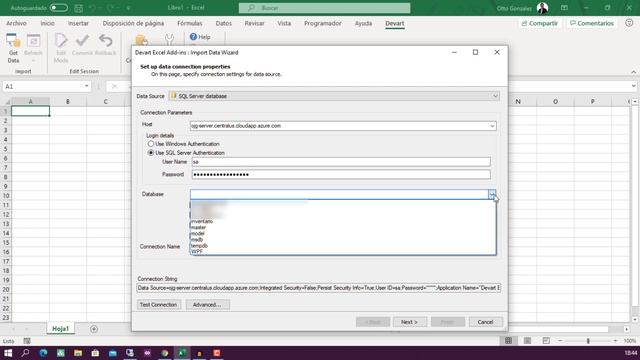Click the macro recording icon in status bar
The height and width of the screenshot is (360, 640).
(27, 341)
